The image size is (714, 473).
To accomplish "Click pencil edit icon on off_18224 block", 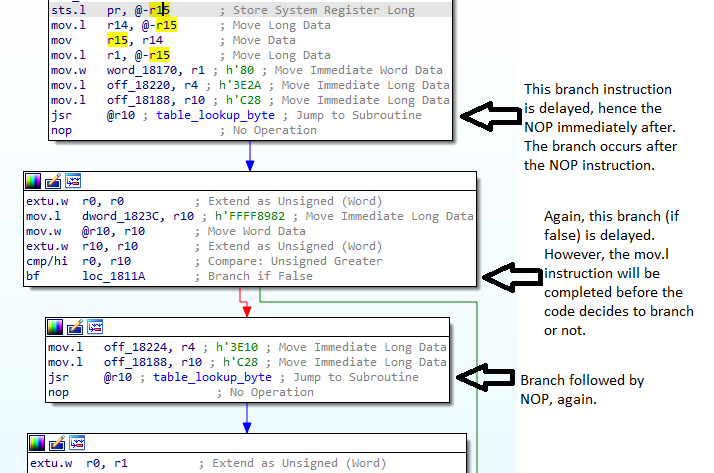I will 76,327.
